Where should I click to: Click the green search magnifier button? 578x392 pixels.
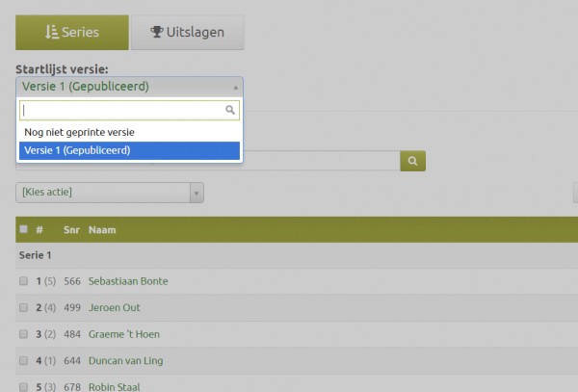pyautogui.click(x=412, y=161)
